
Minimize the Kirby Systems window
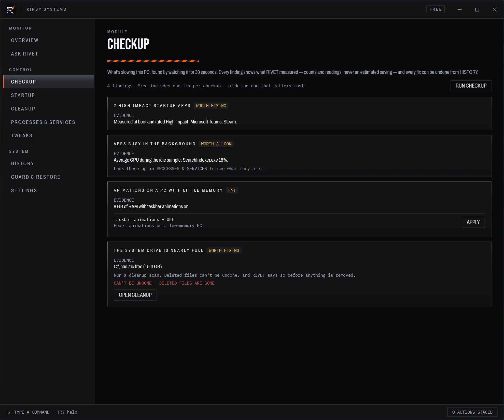tap(459, 9)
